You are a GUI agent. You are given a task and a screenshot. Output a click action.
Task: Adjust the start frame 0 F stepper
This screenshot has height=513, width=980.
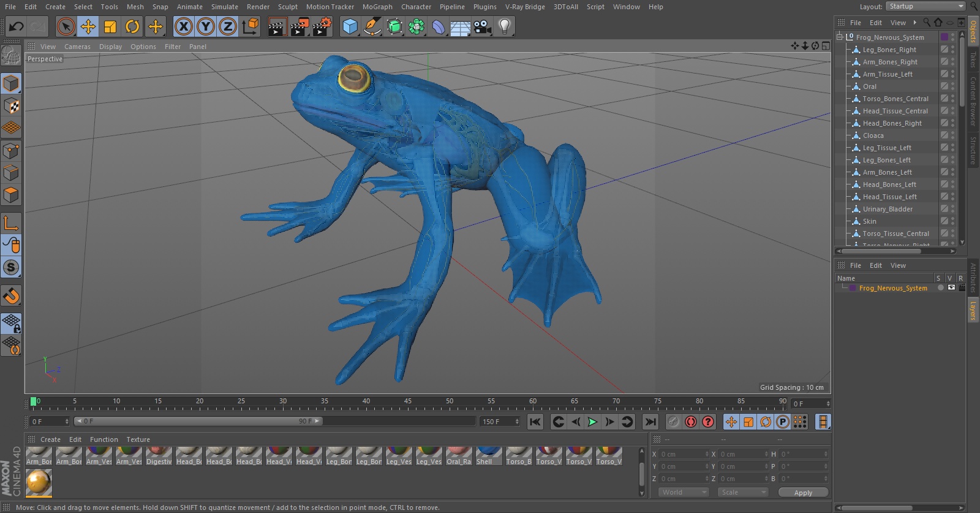[67, 422]
